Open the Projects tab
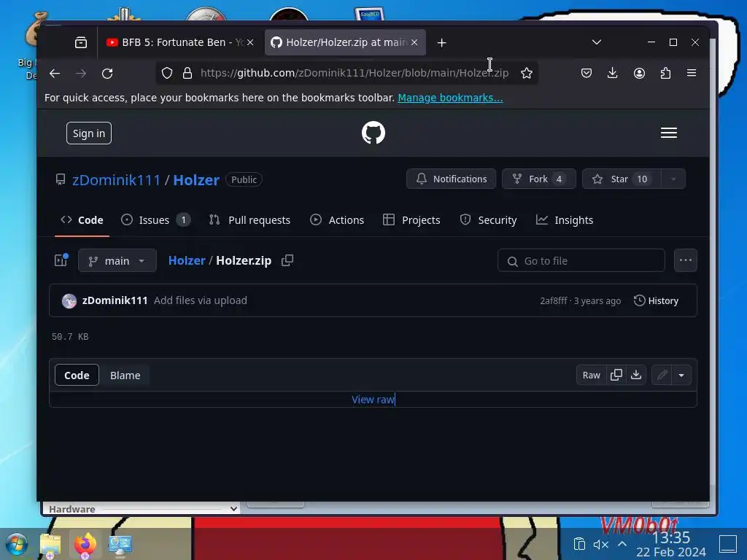 pyautogui.click(x=411, y=220)
